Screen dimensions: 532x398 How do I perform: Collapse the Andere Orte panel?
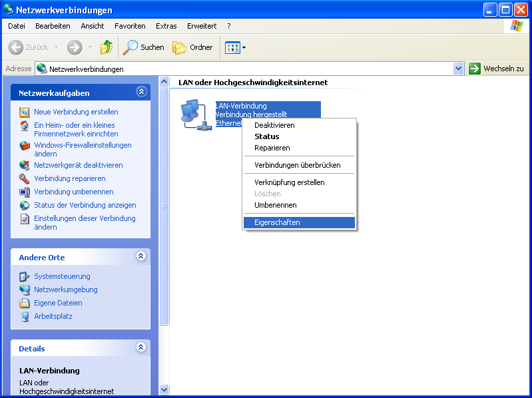click(x=140, y=256)
